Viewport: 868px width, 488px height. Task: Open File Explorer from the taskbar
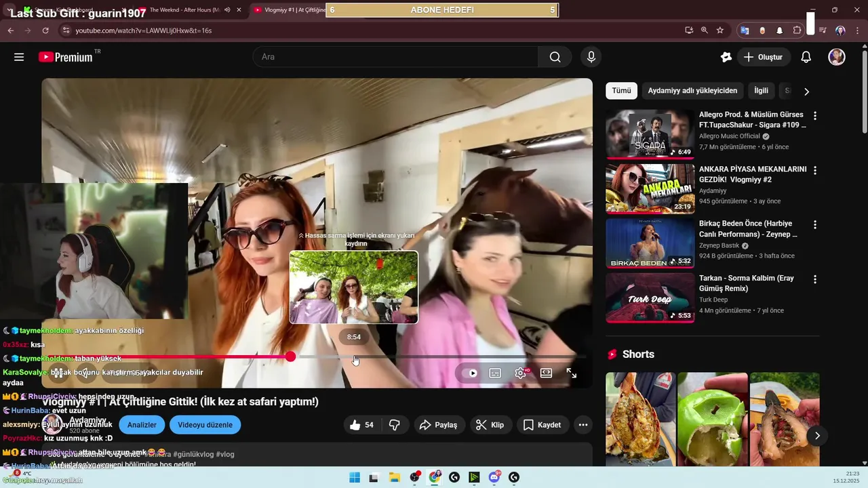[x=394, y=478]
